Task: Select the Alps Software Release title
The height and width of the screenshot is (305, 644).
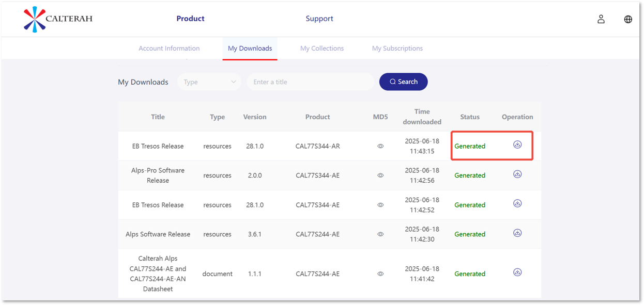Action: (158, 234)
